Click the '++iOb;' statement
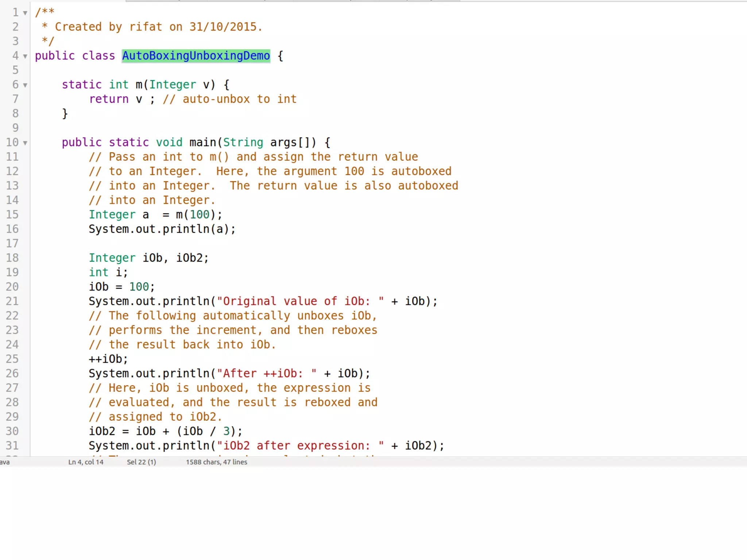747x560 pixels. tap(108, 359)
